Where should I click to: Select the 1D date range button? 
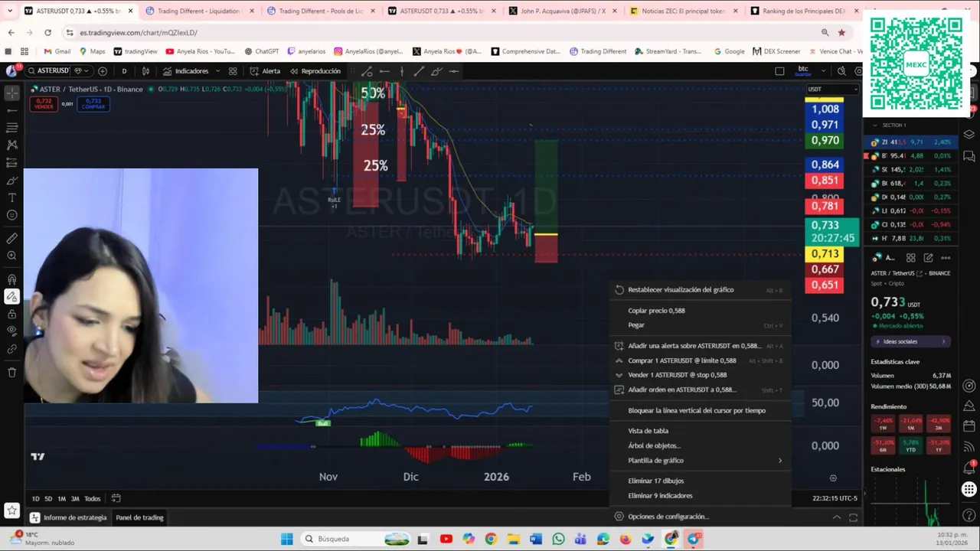35,498
